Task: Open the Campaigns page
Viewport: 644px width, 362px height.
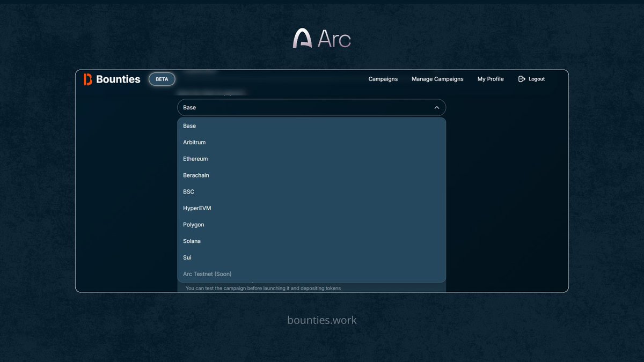Action: point(383,79)
